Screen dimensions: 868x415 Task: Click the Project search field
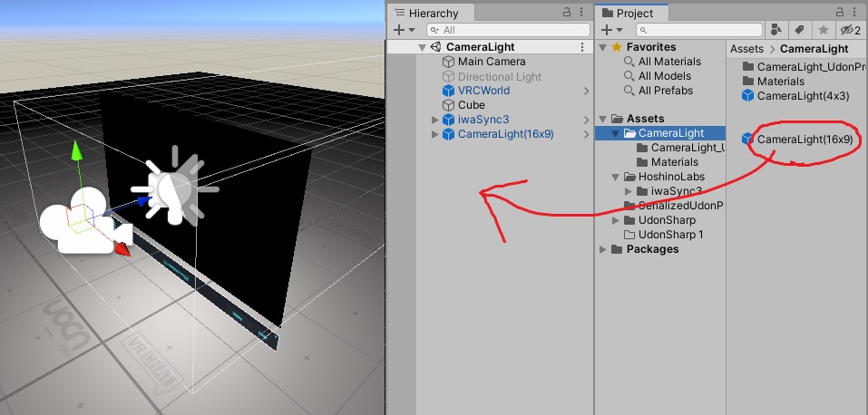(699, 30)
